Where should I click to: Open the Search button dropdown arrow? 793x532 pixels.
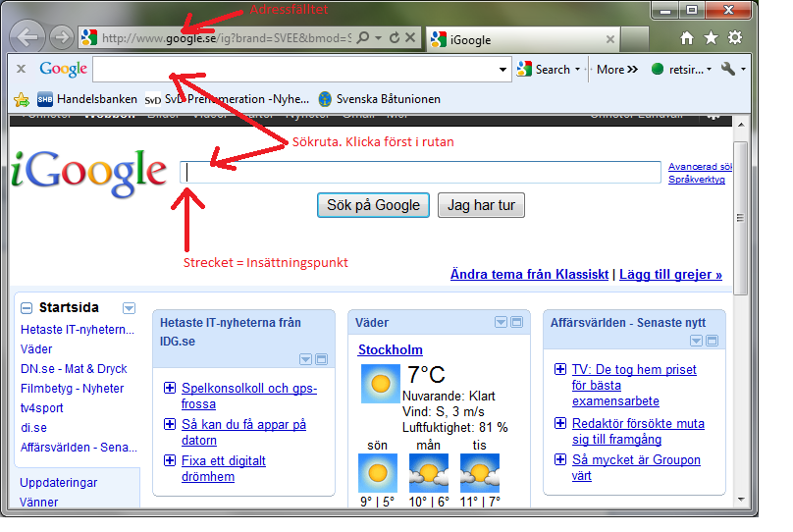(577, 70)
